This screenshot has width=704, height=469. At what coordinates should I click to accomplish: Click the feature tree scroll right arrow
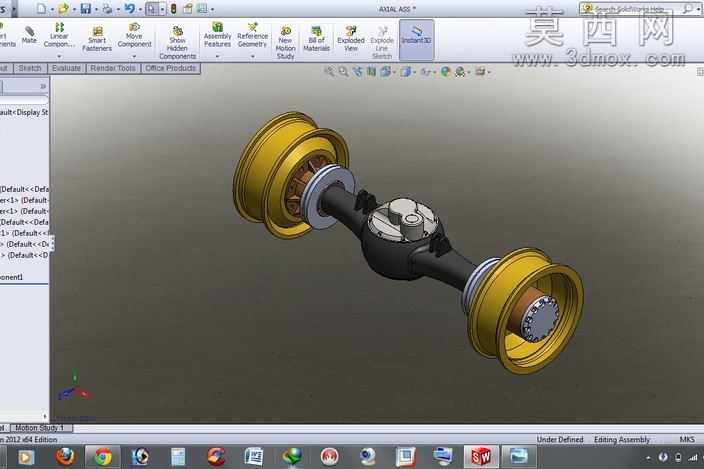44,416
